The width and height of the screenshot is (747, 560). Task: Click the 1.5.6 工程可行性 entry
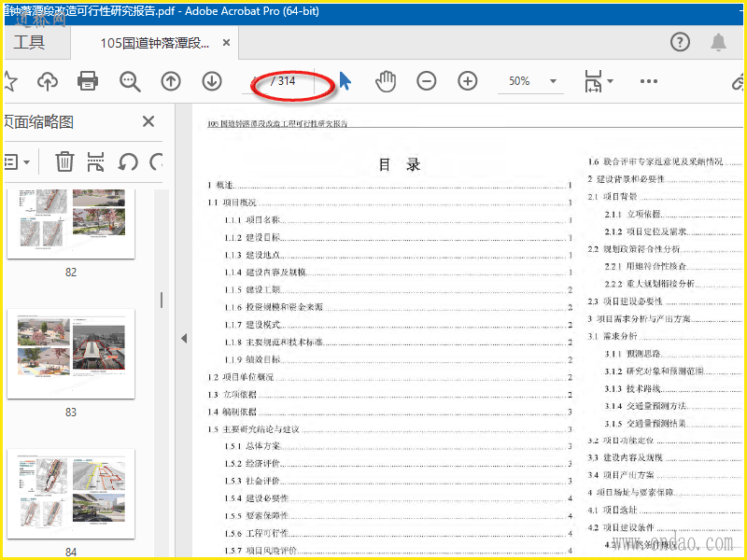click(399, 533)
